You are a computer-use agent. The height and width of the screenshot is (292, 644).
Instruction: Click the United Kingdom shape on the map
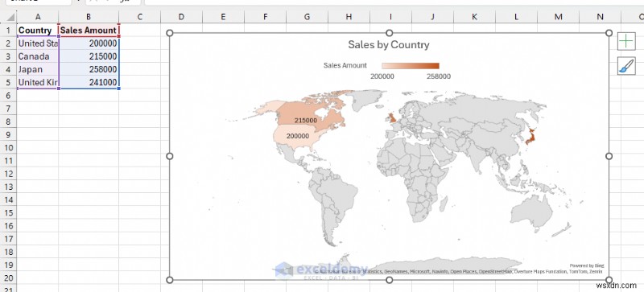(x=392, y=118)
